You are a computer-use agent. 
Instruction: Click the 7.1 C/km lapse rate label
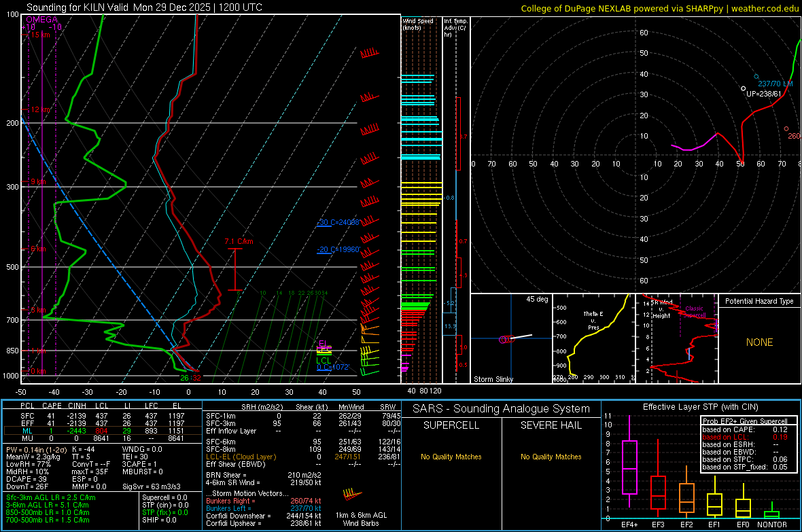tap(239, 241)
